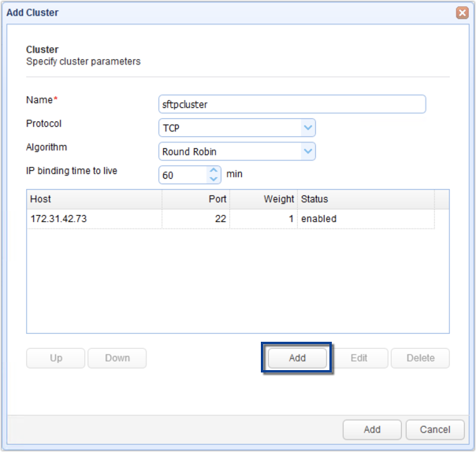Click the Weight column header
The image size is (476, 452).
[263, 199]
